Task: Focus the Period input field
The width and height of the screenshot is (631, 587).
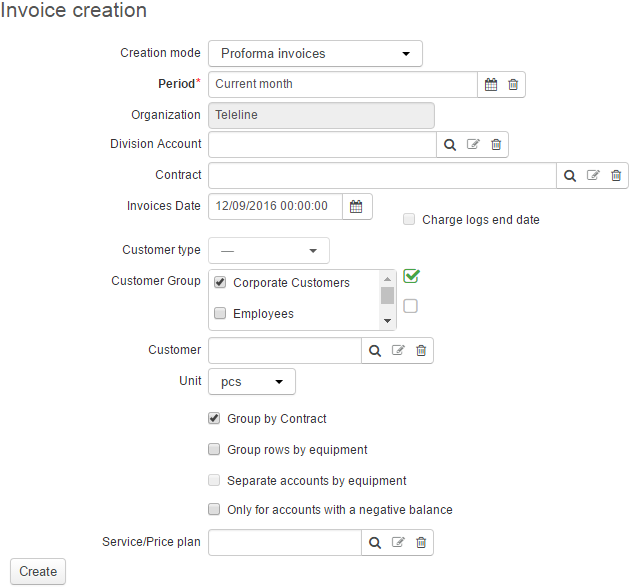Action: (343, 84)
